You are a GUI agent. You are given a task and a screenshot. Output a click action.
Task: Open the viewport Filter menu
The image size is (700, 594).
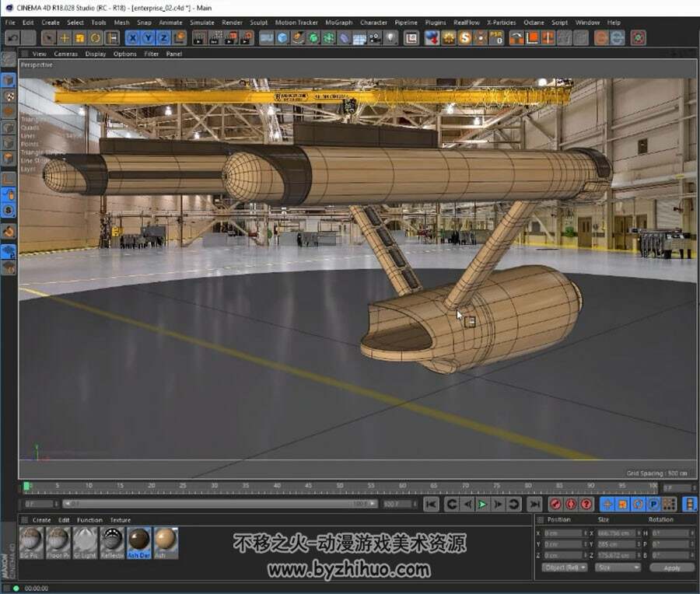[152, 54]
